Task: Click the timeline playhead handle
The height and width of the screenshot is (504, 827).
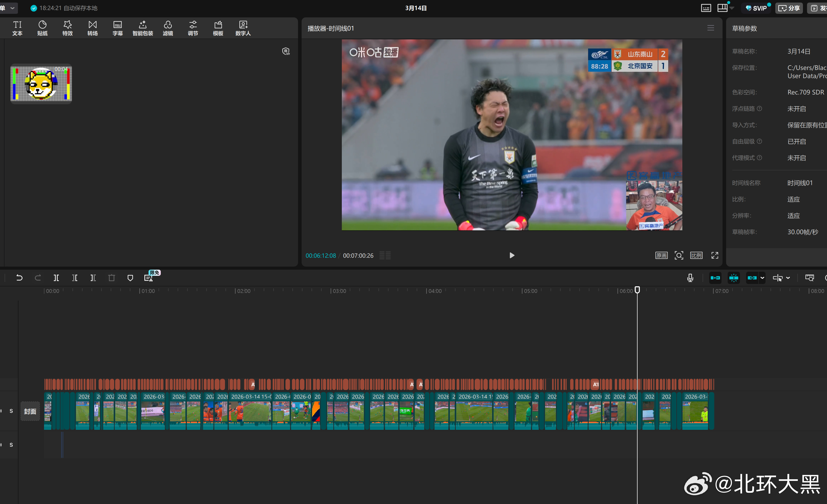Action: (637, 289)
